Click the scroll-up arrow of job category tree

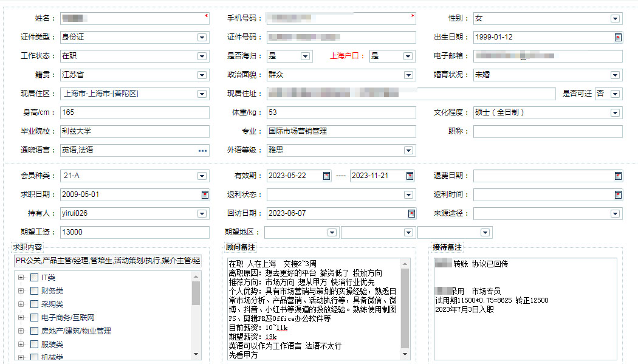tap(196, 276)
